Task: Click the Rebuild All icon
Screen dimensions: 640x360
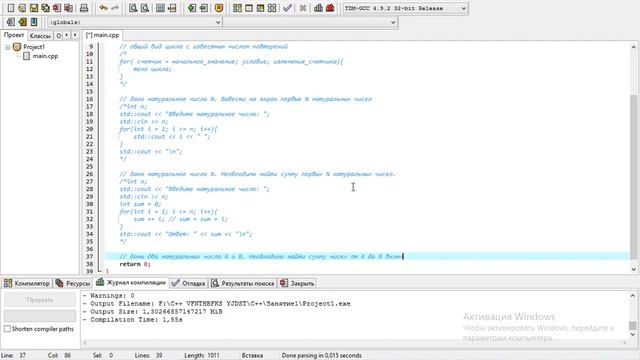Action: (272, 8)
